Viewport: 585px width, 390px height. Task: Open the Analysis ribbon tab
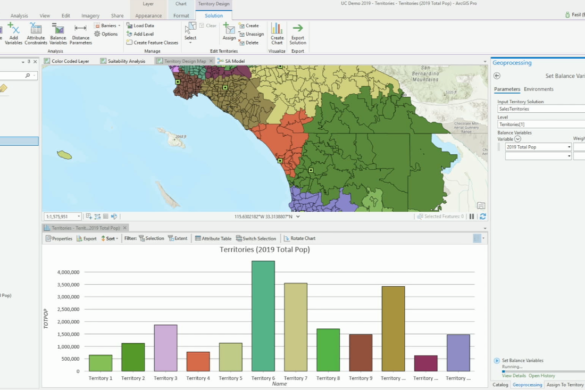click(19, 16)
